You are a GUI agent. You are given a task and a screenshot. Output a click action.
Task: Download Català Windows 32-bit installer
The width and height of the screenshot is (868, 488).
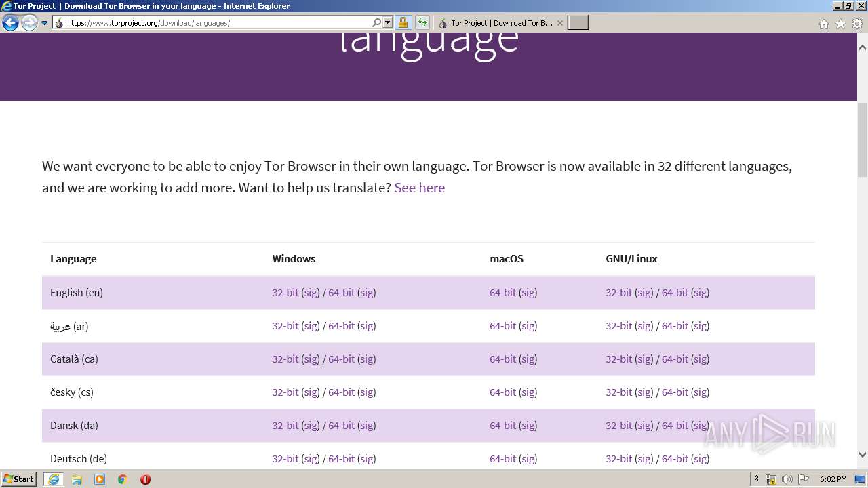click(285, 359)
